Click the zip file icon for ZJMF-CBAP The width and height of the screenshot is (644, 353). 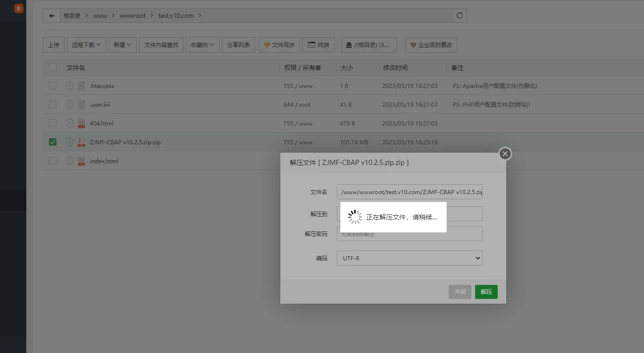(81, 142)
